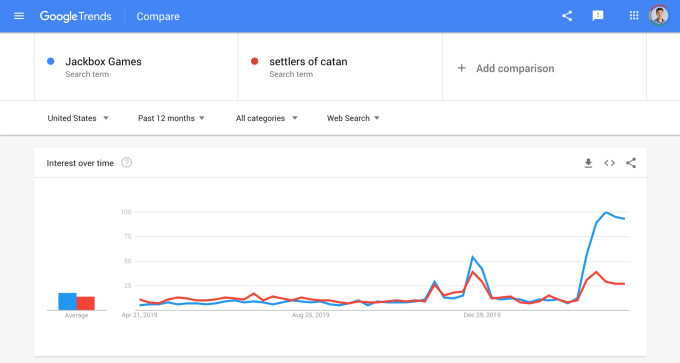The width and height of the screenshot is (680, 363).
Task: Click the blue Jackbox average bar
Action: [68, 301]
